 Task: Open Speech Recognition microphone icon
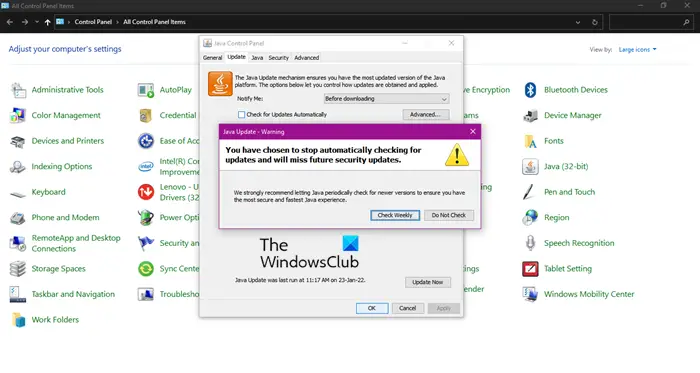530,243
